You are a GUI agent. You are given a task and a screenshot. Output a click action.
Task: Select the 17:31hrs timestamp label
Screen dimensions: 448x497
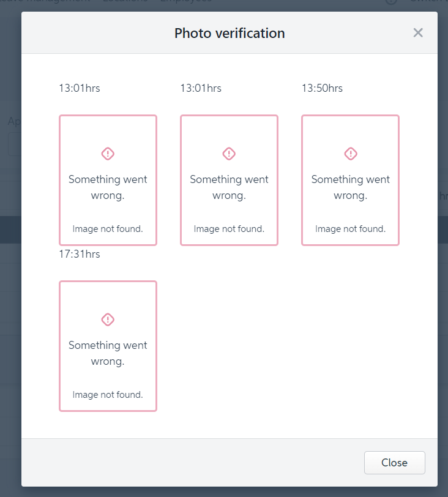pyautogui.click(x=80, y=254)
